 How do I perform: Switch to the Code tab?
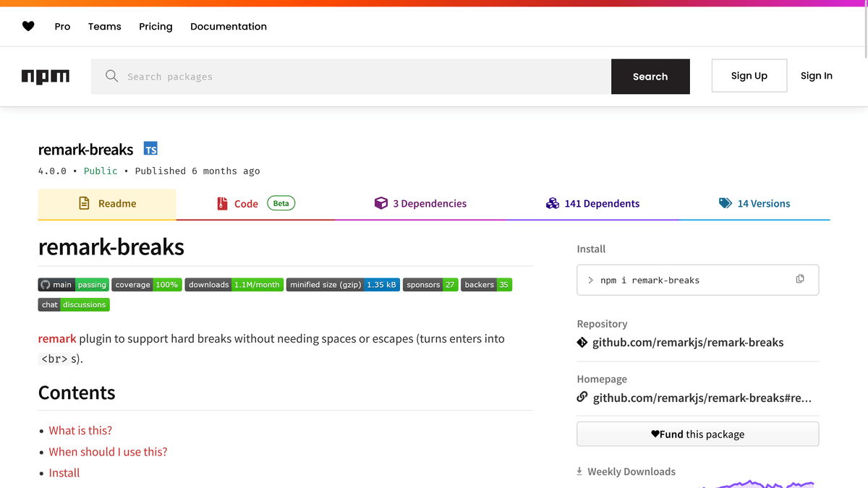click(255, 204)
